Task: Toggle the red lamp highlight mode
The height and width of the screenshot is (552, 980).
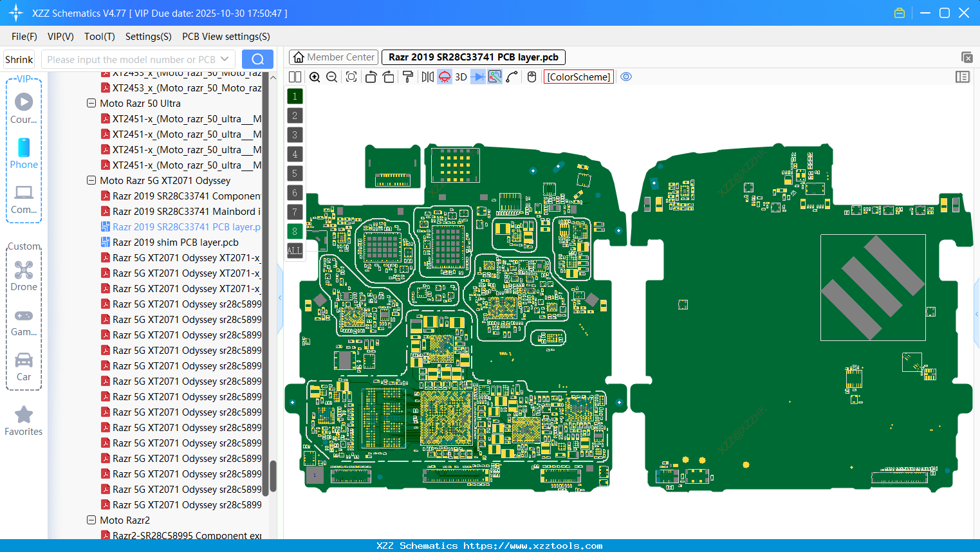Action: [x=444, y=77]
